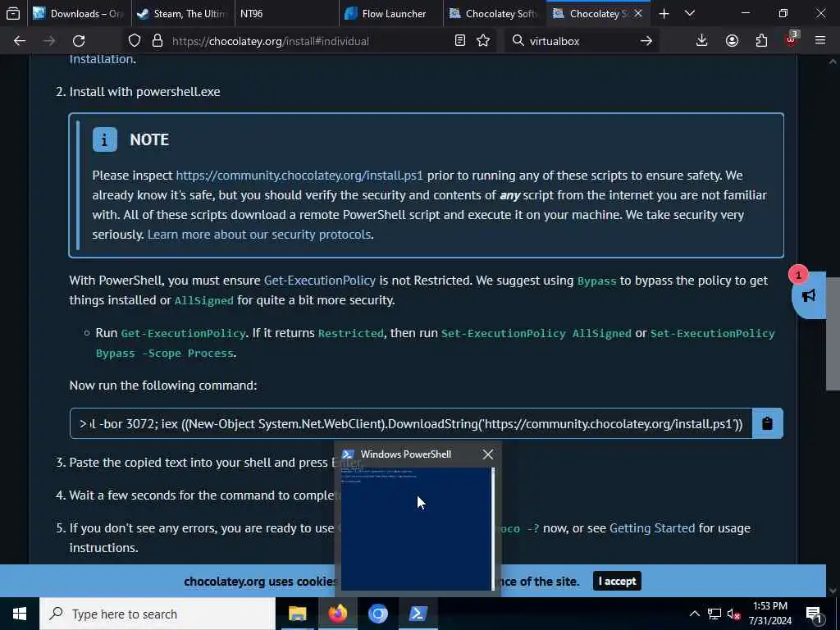Close the active Chocolatey tab
The width and height of the screenshot is (840, 630).
coord(637,13)
